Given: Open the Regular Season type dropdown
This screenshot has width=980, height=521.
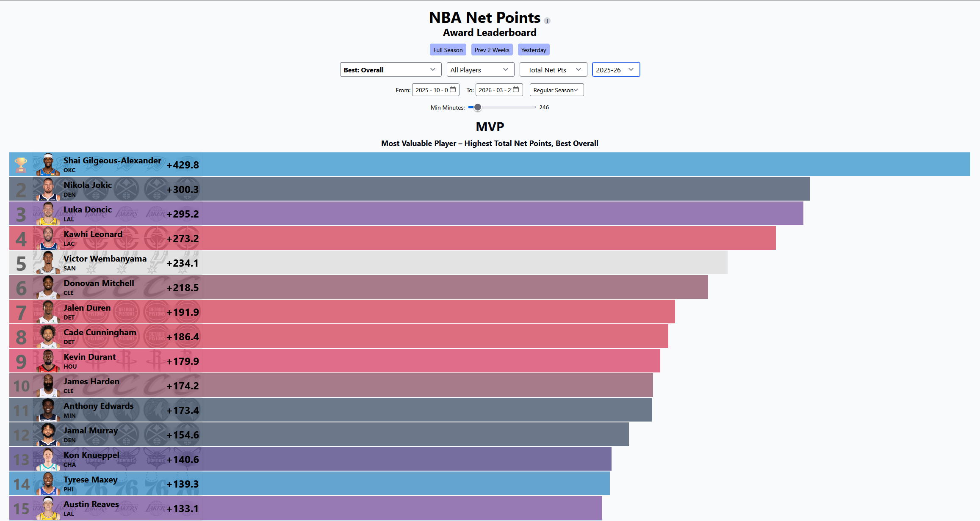Looking at the screenshot, I should point(556,90).
